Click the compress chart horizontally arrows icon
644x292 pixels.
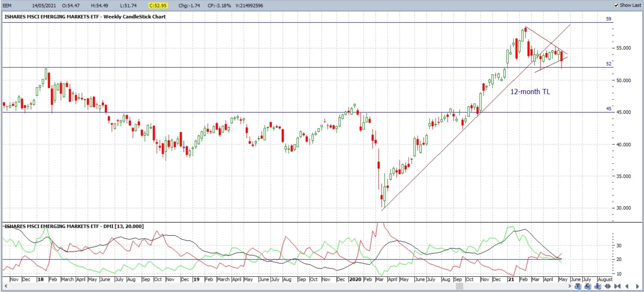click(617, 286)
